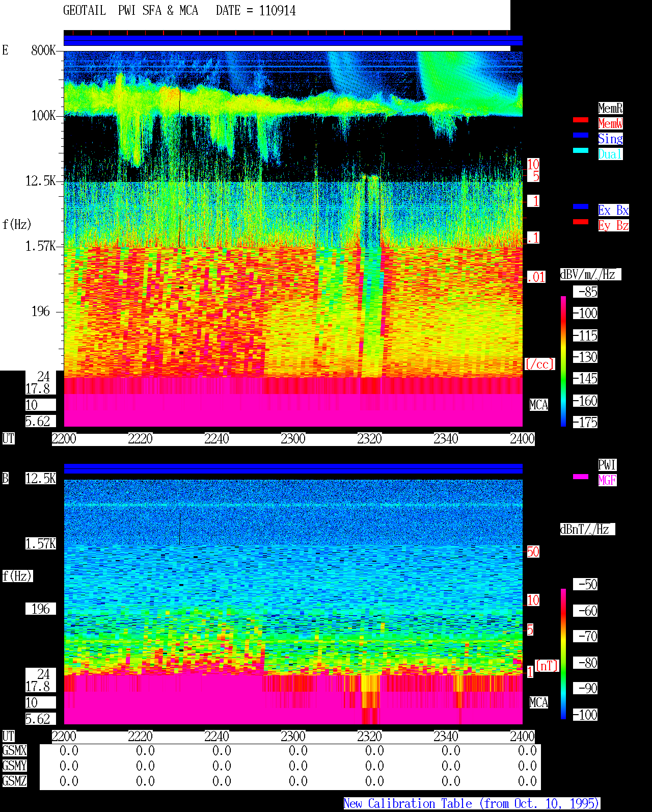Click the GSMY row label
The image size is (652, 812).
(x=14, y=766)
